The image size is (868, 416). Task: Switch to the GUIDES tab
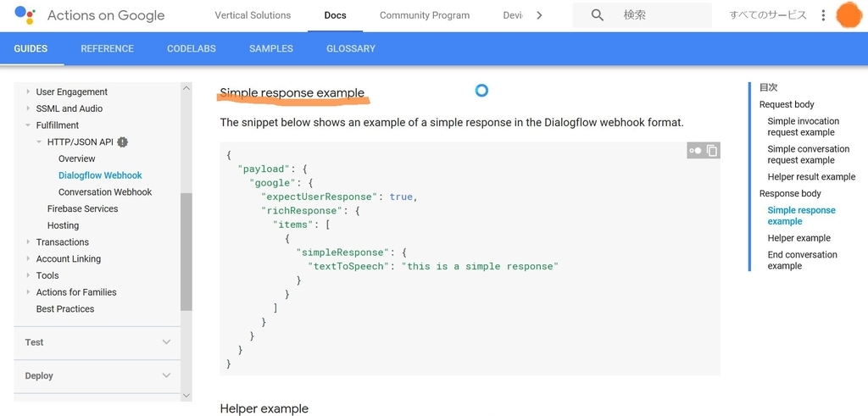coord(31,48)
